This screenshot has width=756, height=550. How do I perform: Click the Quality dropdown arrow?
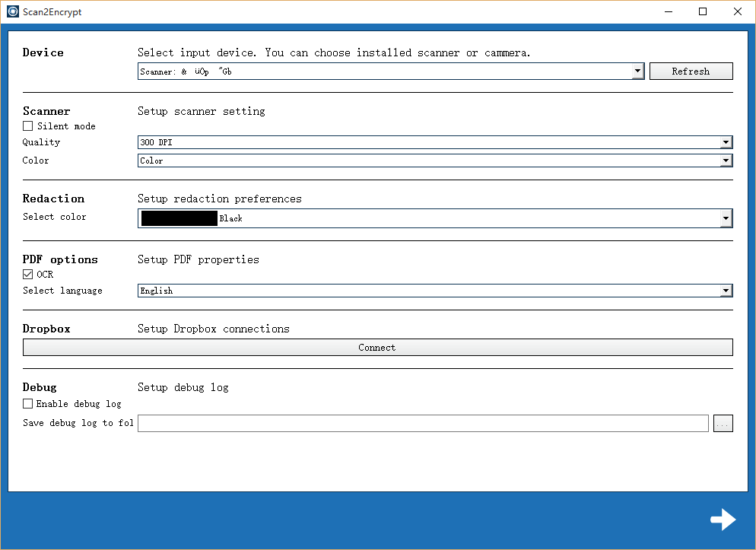tap(727, 142)
